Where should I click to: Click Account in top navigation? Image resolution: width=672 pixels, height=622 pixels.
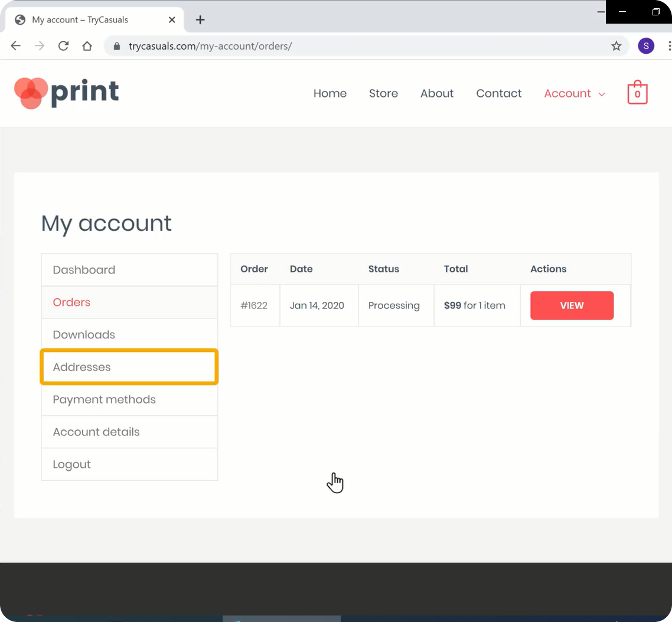tap(567, 93)
